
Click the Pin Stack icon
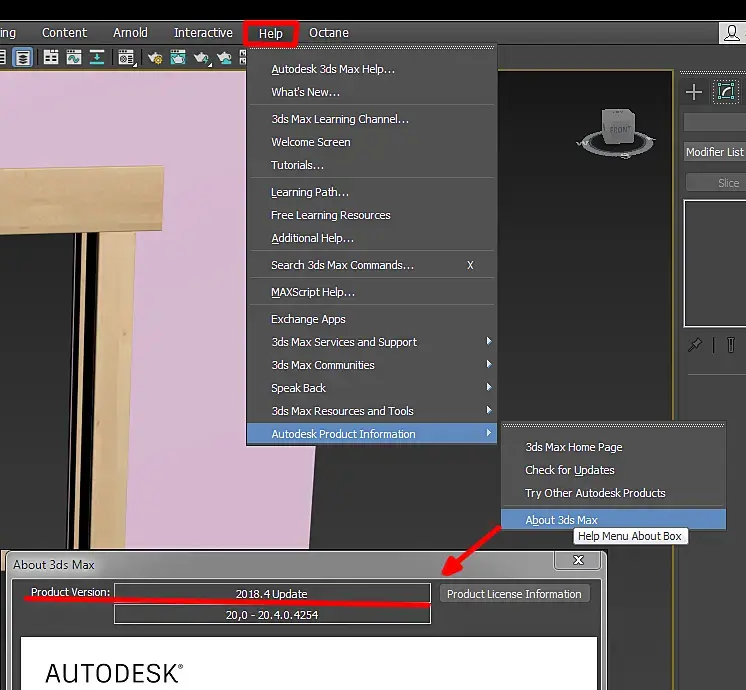pyautogui.click(x=695, y=344)
